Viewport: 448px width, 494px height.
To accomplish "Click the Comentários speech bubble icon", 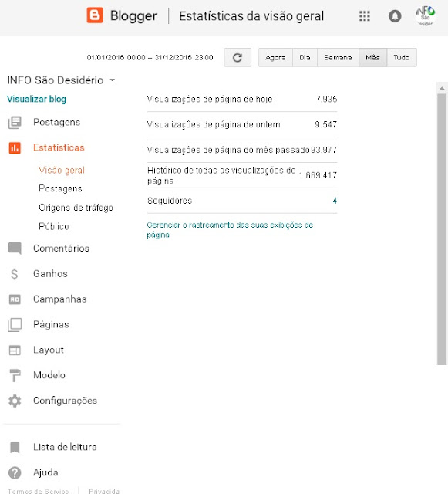I will click(15, 249).
